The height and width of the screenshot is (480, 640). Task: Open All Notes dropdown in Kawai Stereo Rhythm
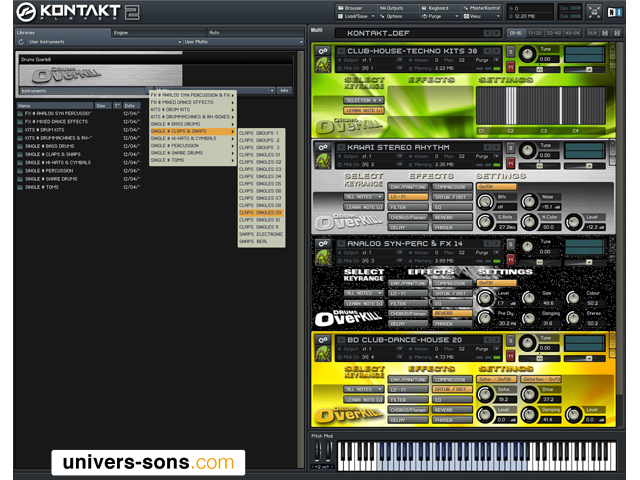364,197
